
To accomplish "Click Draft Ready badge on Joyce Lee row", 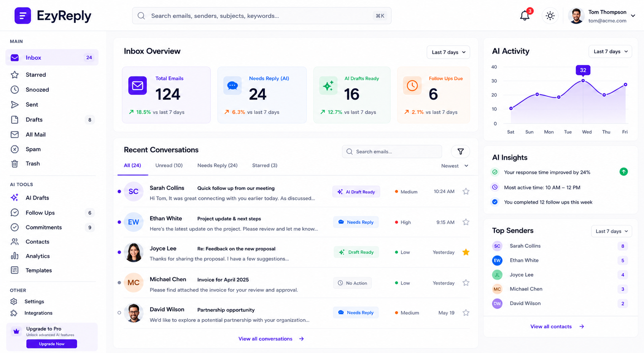I will point(356,252).
